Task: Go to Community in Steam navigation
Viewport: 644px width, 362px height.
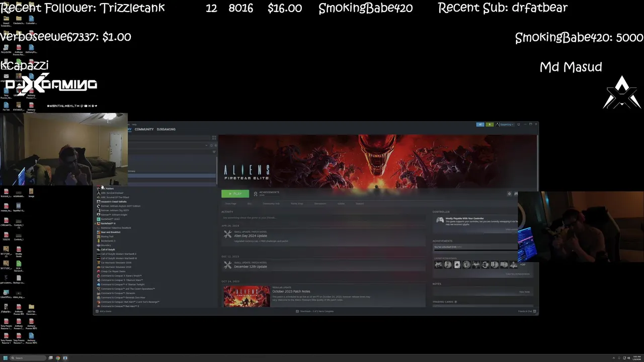Action: coord(144,129)
